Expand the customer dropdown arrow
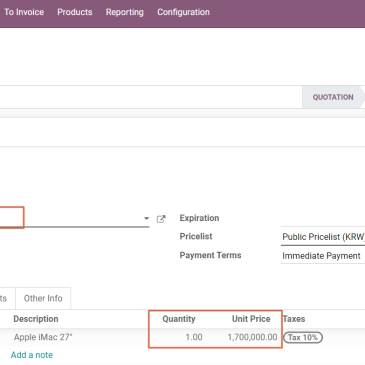 pyautogui.click(x=146, y=219)
